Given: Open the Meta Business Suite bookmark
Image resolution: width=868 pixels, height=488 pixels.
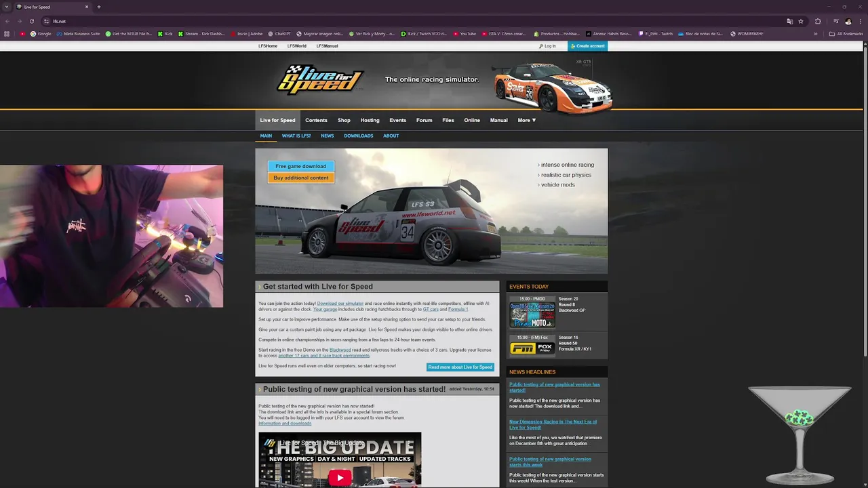Looking at the screenshot, I should point(78,33).
